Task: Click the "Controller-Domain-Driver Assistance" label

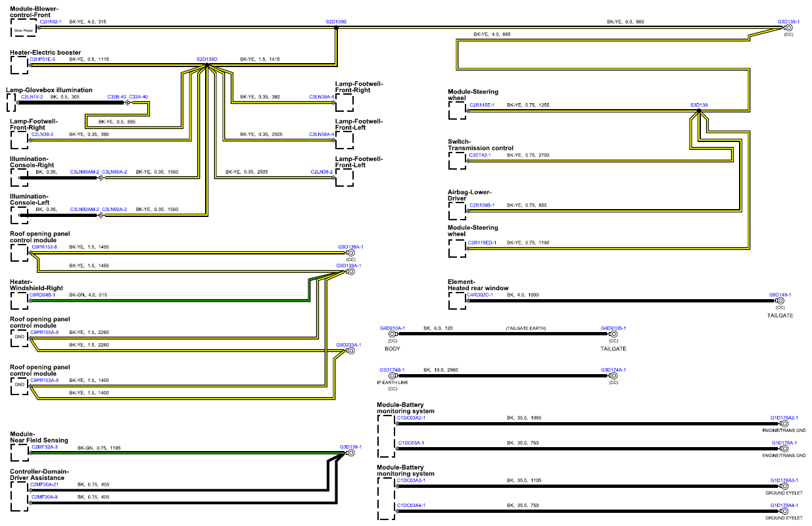Action: (x=40, y=474)
